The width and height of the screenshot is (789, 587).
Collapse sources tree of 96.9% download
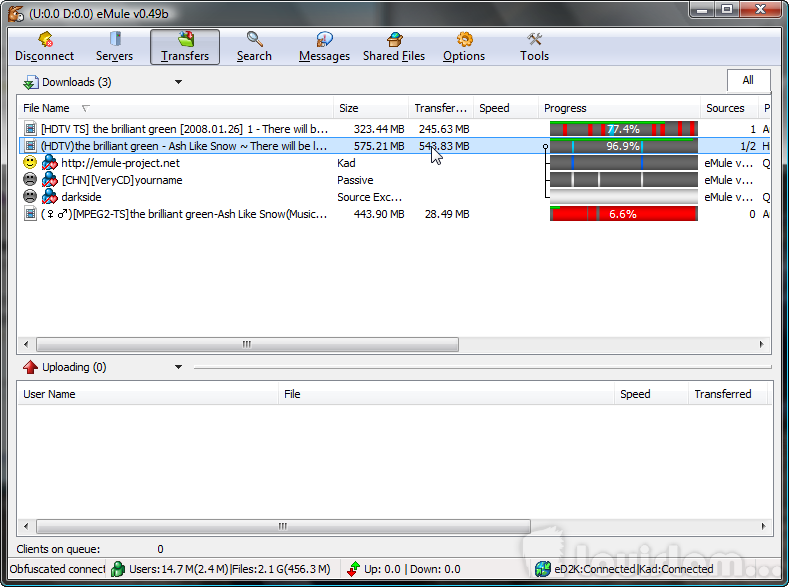tap(545, 146)
